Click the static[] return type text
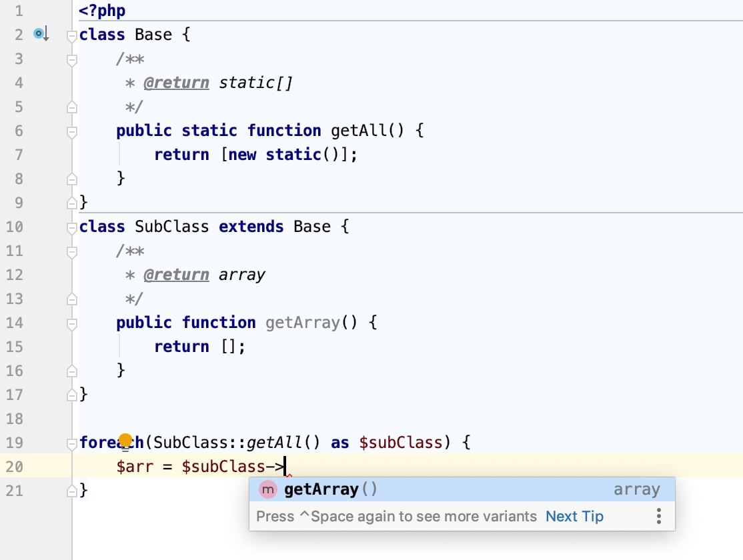This screenshot has width=743, height=560. pos(256,83)
